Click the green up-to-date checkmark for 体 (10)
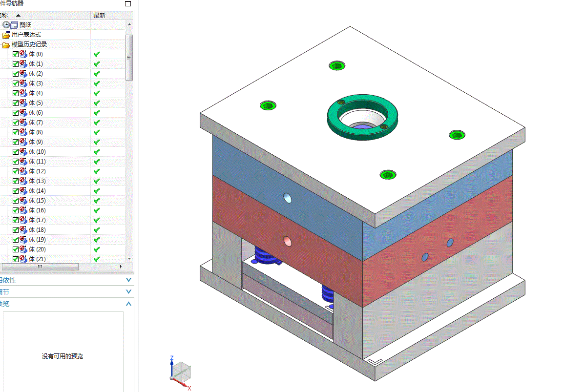 [x=97, y=152]
